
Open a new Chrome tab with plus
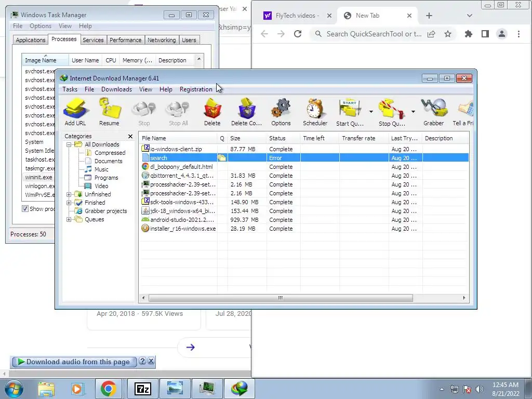[x=429, y=16]
